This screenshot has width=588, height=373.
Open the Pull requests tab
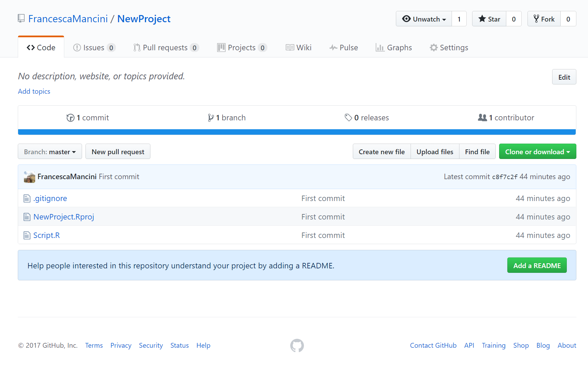[x=166, y=48]
